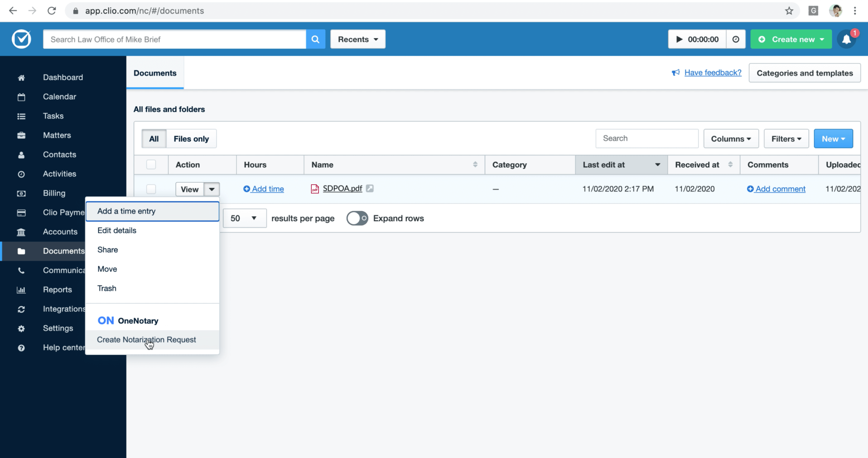The image size is (868, 458).
Task: Start the timer play button
Action: 679,39
